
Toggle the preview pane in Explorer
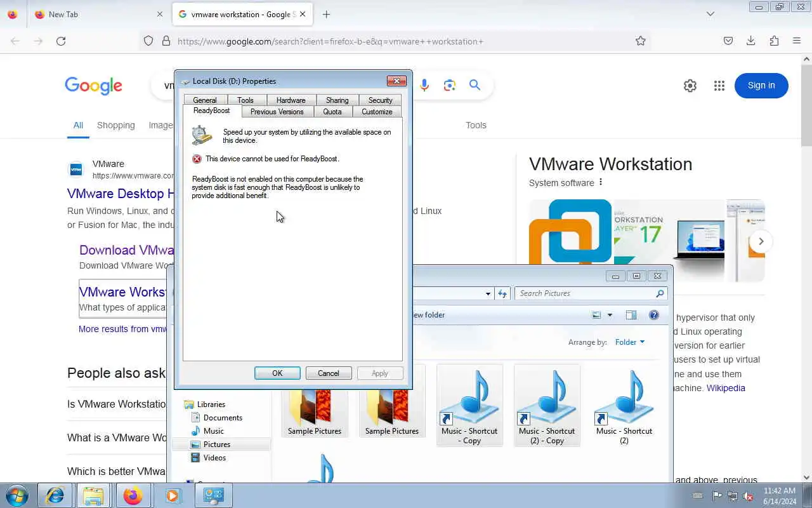[631, 315]
